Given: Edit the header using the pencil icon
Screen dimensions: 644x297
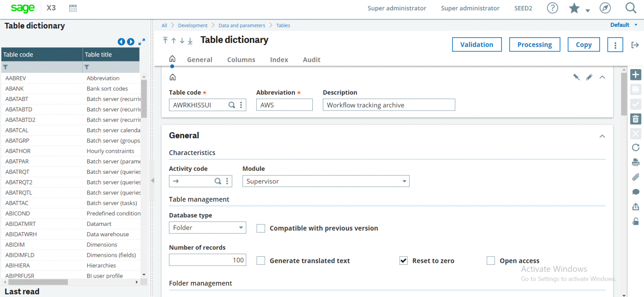Looking at the screenshot, I should tap(589, 77).
